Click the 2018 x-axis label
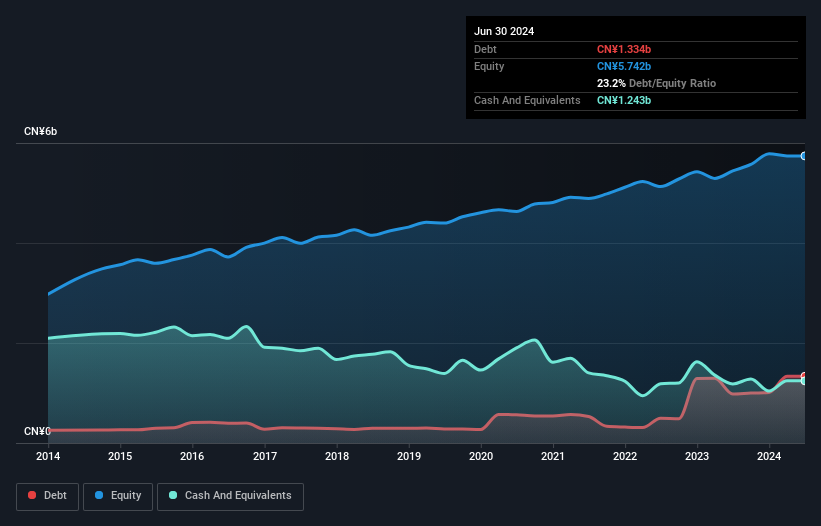 pyautogui.click(x=337, y=456)
